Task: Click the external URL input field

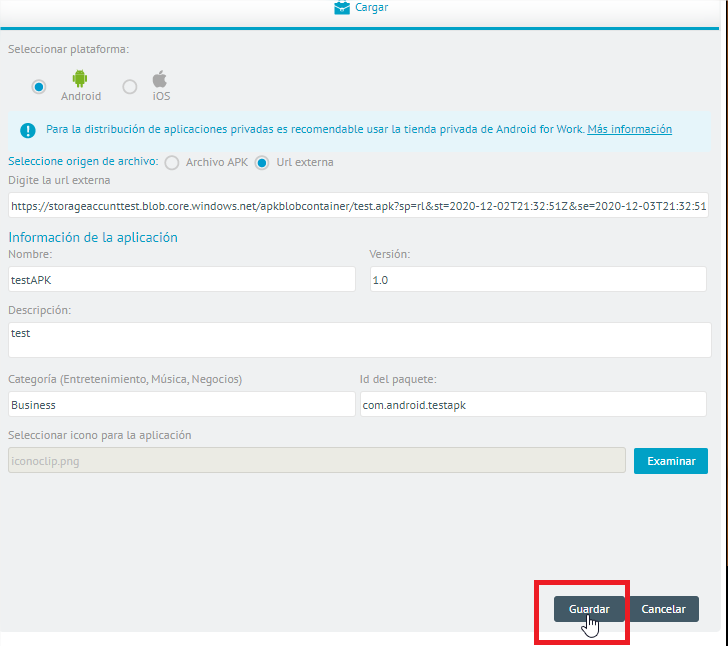Action: click(x=358, y=205)
